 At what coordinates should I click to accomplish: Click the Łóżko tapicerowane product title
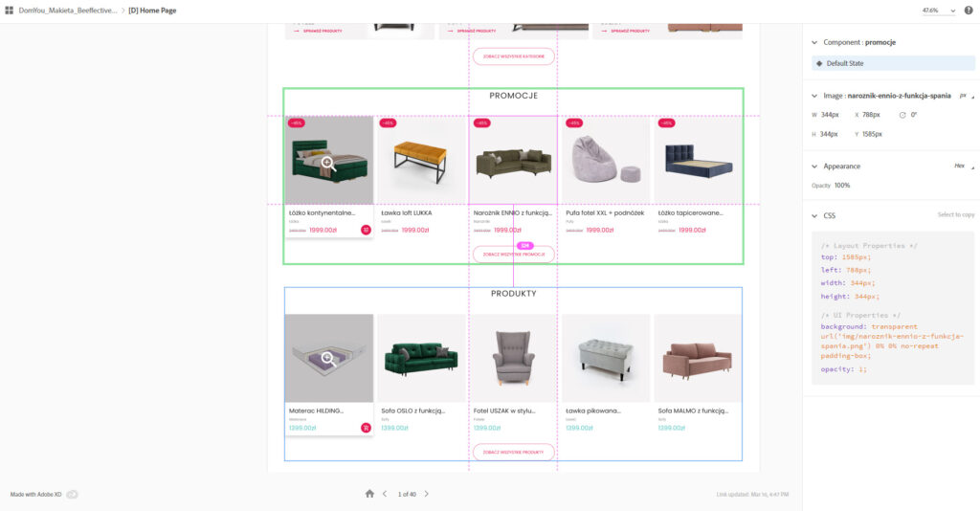pyautogui.click(x=691, y=213)
